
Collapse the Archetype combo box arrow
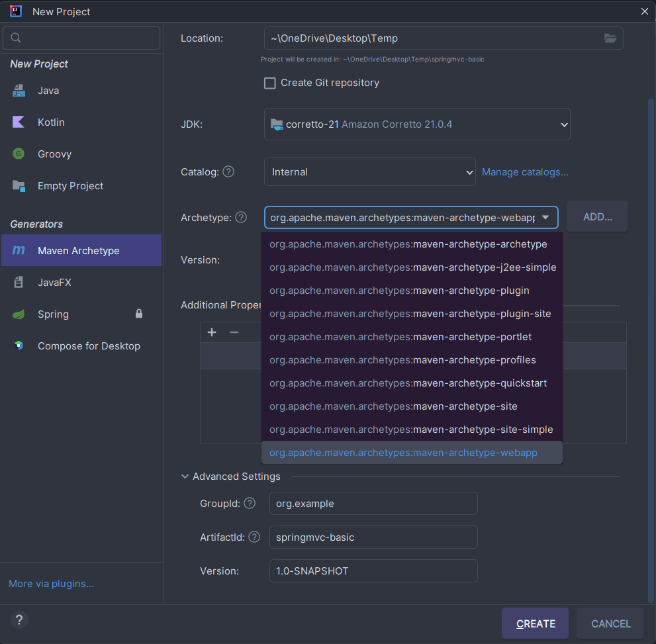(x=545, y=218)
